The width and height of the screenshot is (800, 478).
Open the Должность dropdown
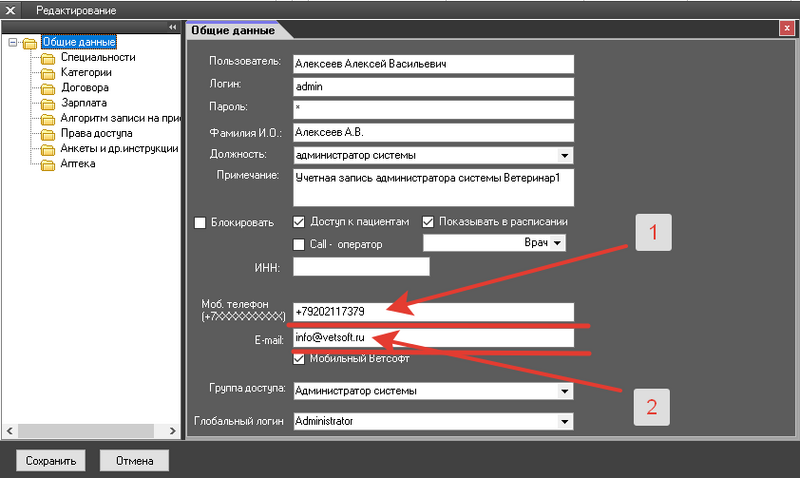[x=564, y=155]
